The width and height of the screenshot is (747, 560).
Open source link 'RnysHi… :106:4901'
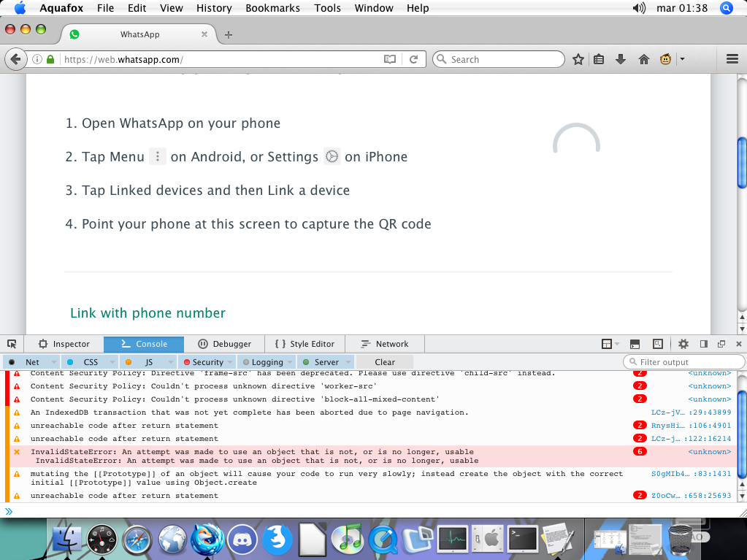pos(691,425)
